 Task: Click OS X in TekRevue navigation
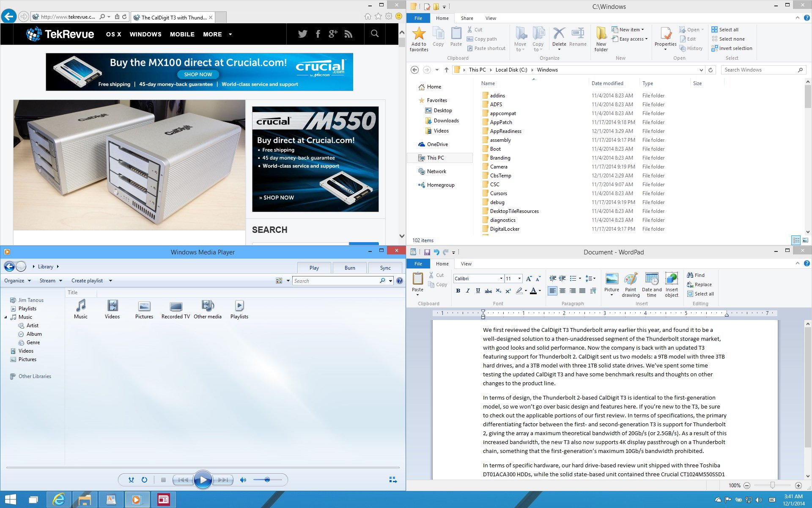coord(113,34)
